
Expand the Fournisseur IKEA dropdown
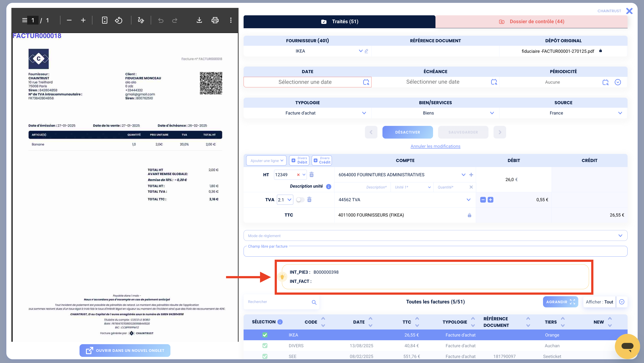tap(361, 51)
